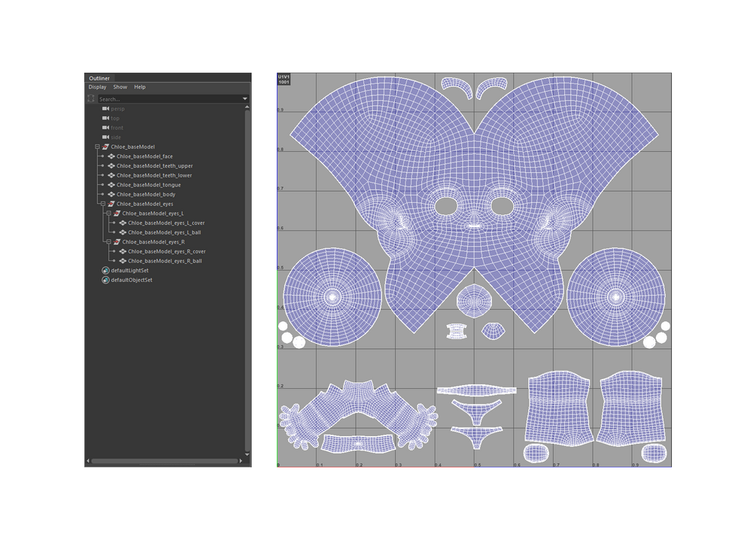The width and height of the screenshot is (756, 540).
Task: Select the Chloe_baseModel_tongue label
Action: (x=148, y=185)
